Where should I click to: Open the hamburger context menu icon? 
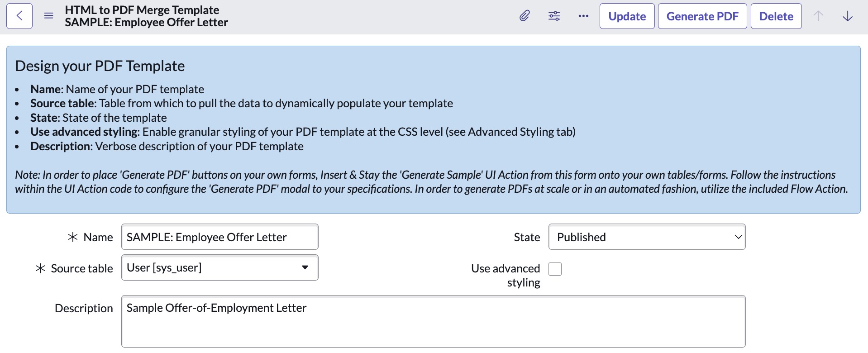point(49,16)
